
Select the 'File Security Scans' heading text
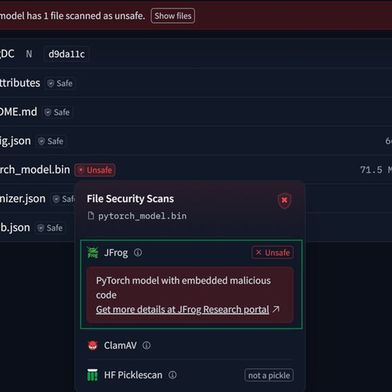tap(130, 199)
